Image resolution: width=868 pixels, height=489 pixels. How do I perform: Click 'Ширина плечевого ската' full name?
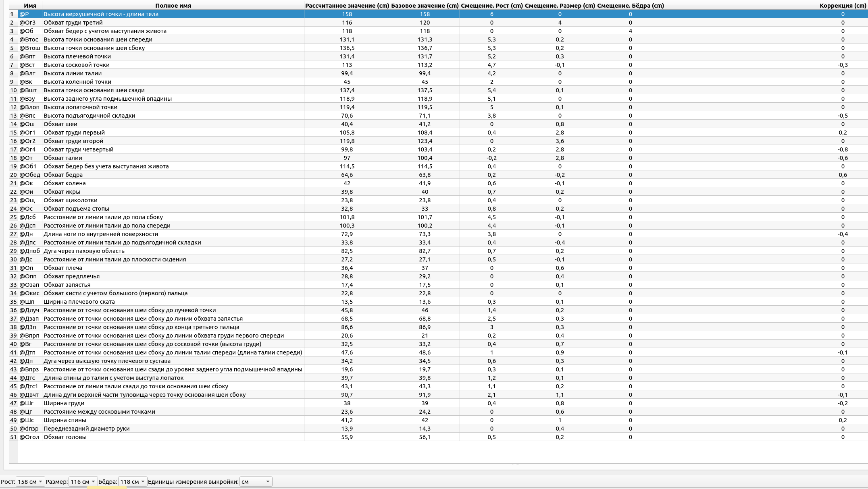(x=79, y=302)
